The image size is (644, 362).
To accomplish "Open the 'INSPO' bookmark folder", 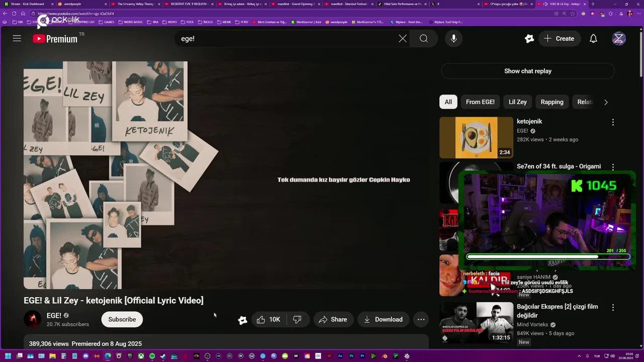I will coord(170,22).
